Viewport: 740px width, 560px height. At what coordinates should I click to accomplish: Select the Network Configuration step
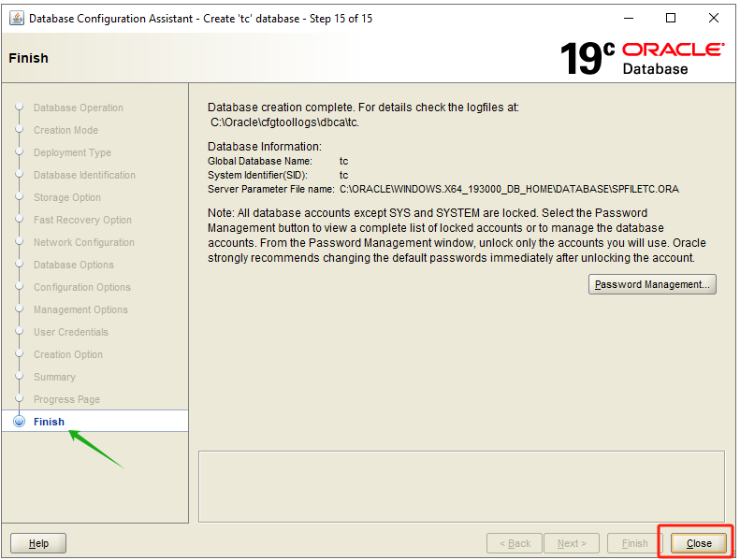84,242
